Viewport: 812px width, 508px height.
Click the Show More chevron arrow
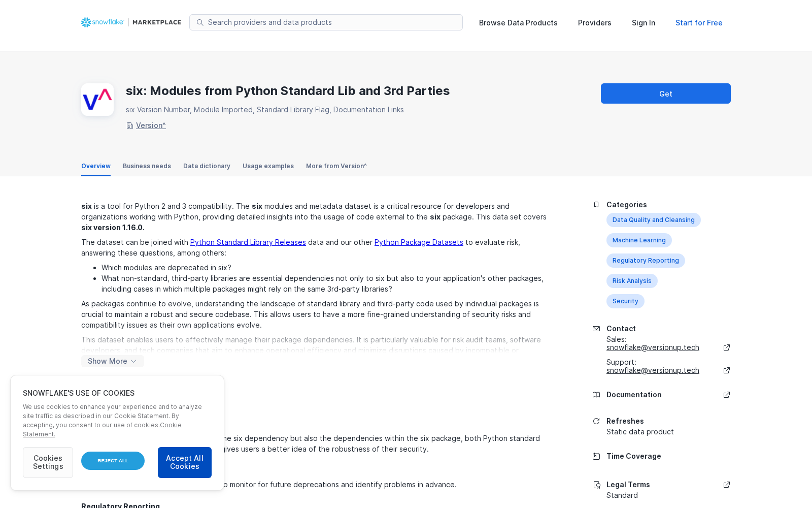[133, 361]
